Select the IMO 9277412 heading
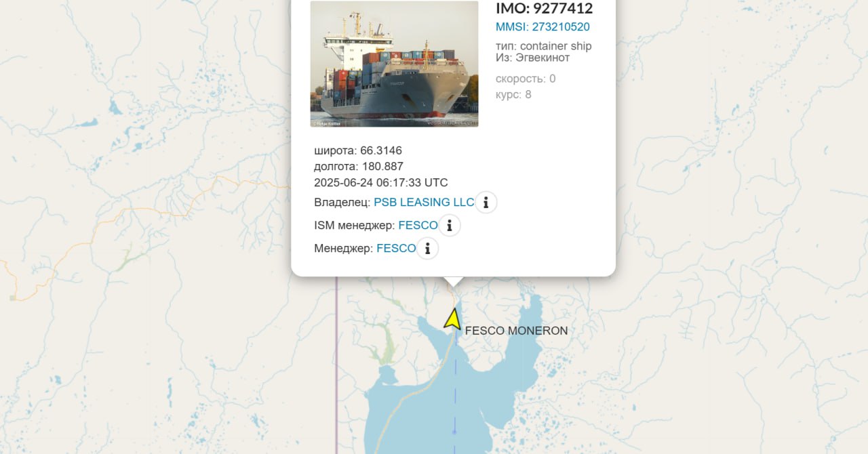 tap(545, 8)
